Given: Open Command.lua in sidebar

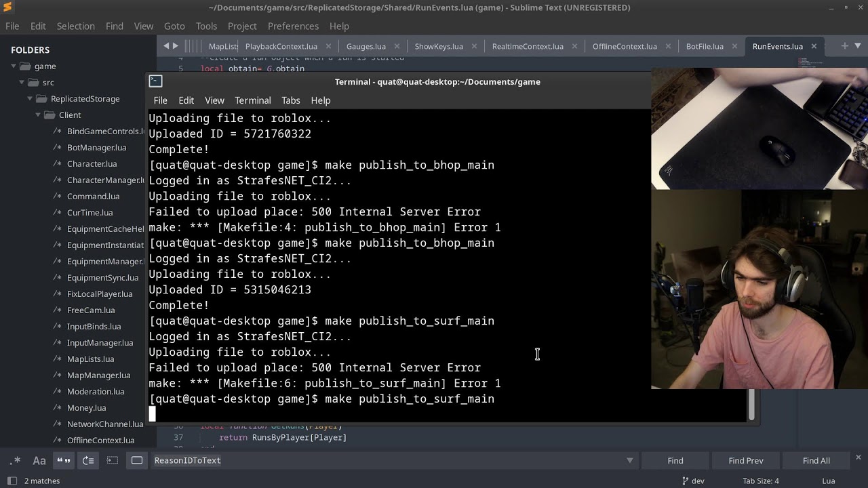Looking at the screenshot, I should coord(93,196).
